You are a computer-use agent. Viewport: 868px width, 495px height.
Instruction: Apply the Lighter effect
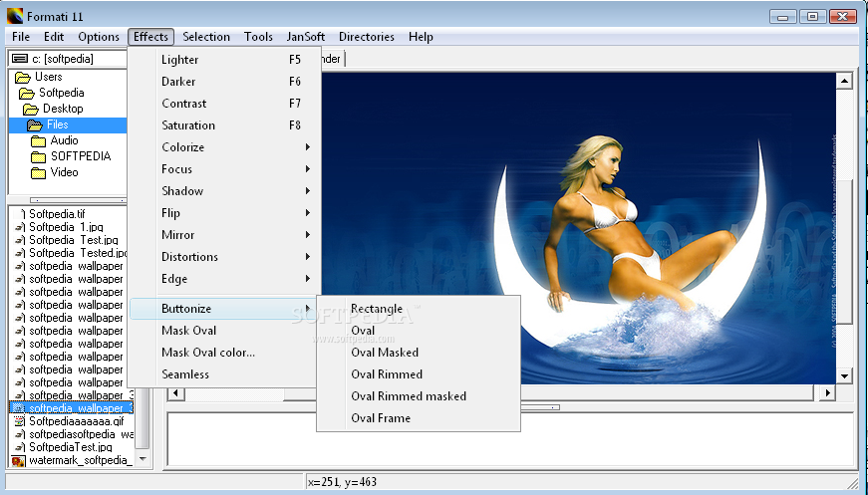click(225, 60)
